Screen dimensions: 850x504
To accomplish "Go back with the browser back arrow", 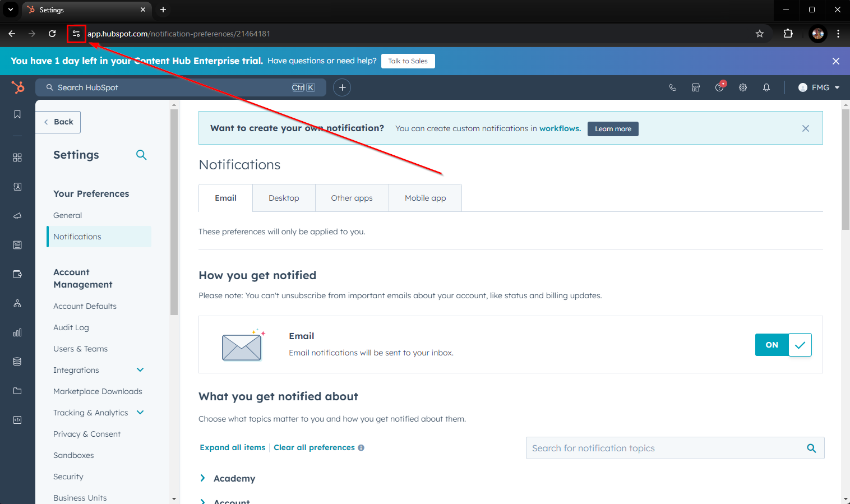I will [x=12, y=34].
